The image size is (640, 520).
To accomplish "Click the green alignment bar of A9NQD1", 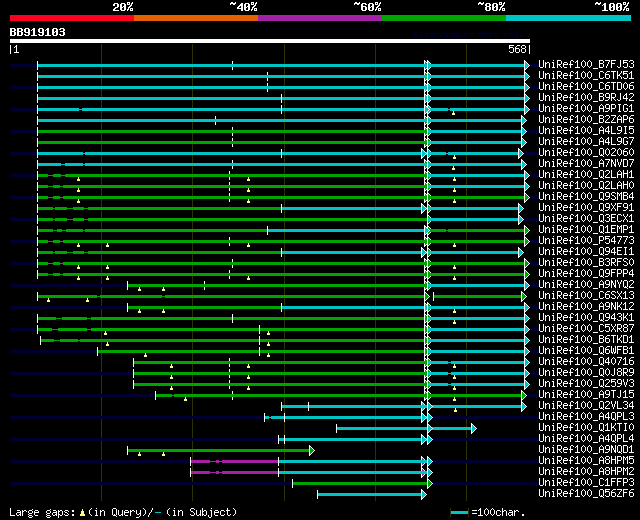I will pyautogui.click(x=221, y=451).
